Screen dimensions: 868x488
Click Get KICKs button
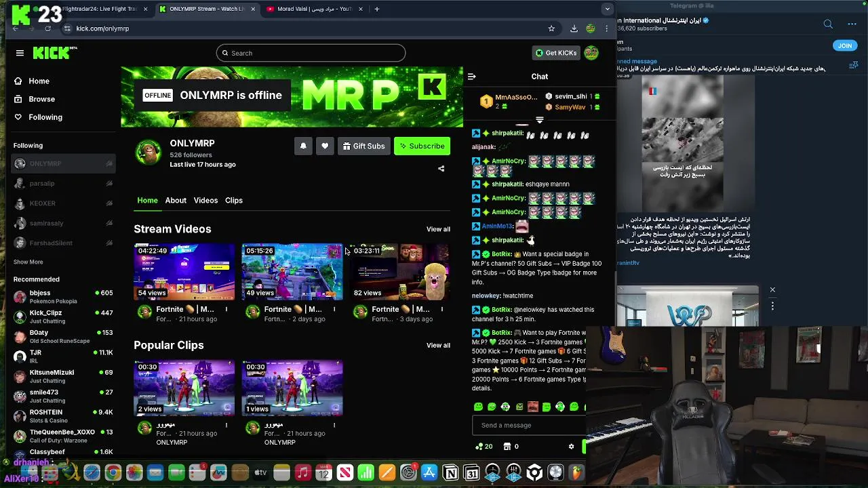pos(556,53)
